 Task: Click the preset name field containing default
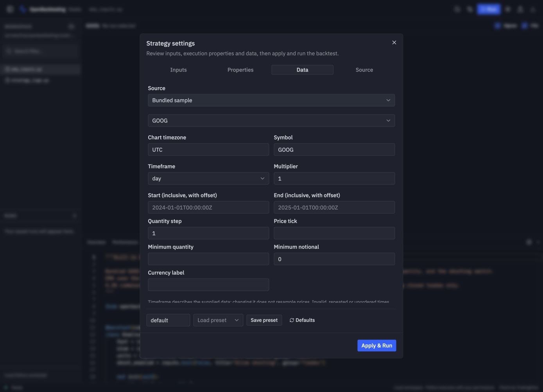168,320
